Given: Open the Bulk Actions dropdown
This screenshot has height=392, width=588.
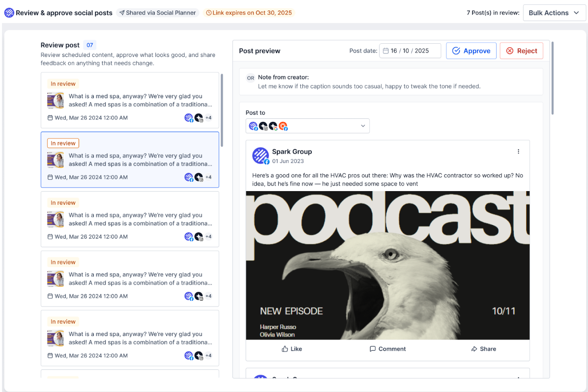Looking at the screenshot, I should 554,13.
